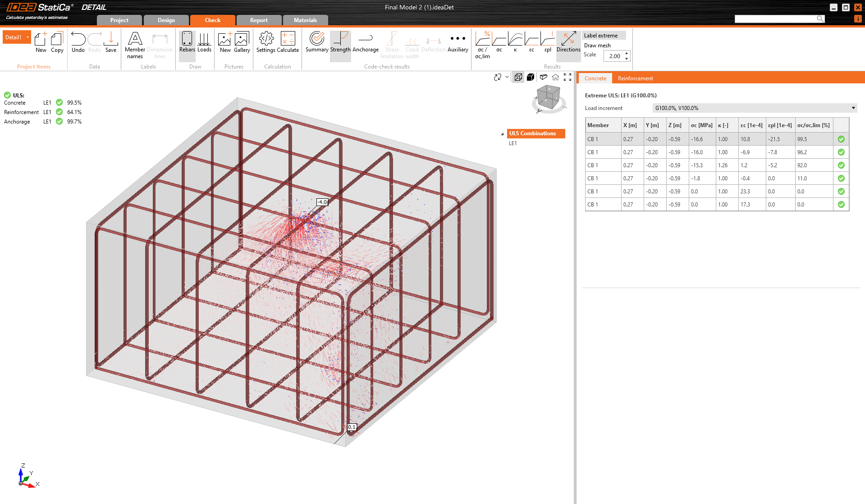Collapse the ULS Combinations tree
Viewport: 865px width, 504px height.
click(x=502, y=133)
